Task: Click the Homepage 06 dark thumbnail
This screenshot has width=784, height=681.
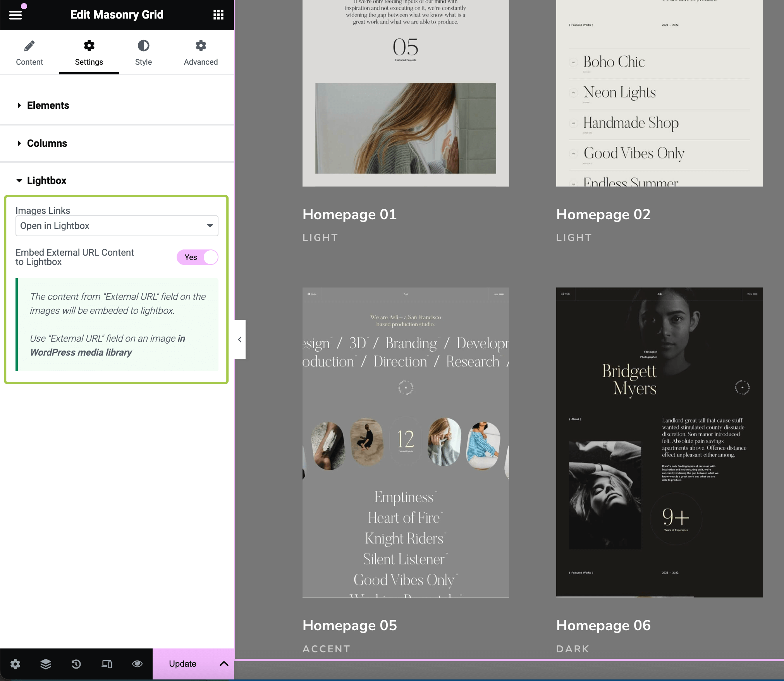Action: pos(659,442)
